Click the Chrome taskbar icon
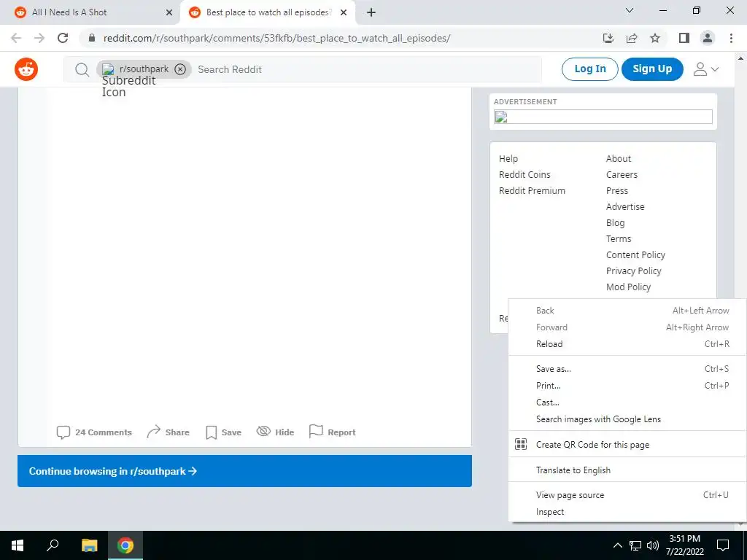The height and width of the screenshot is (560, 747). point(125,545)
